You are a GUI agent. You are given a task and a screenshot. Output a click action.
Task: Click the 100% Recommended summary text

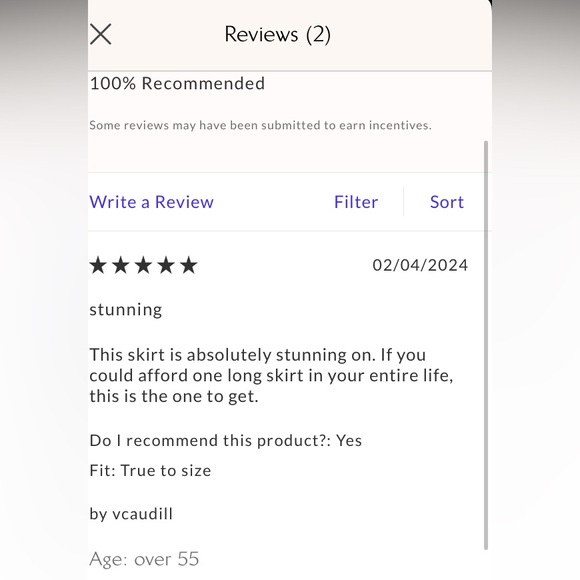[x=177, y=84]
